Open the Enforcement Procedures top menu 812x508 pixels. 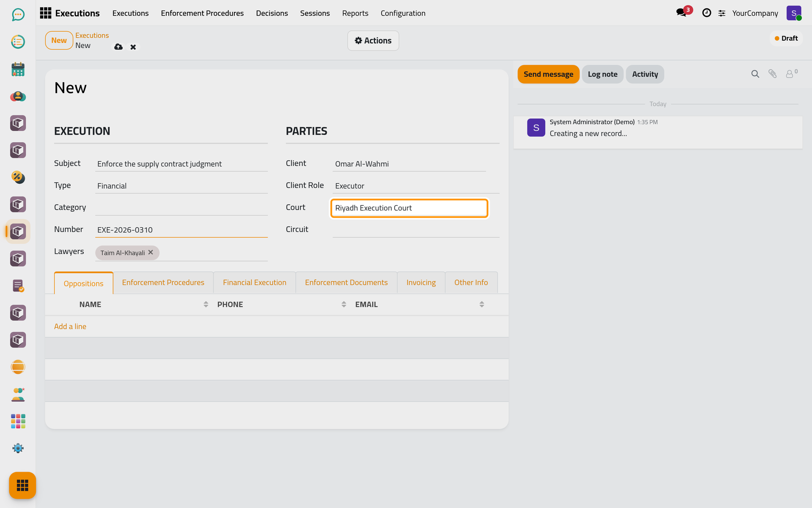[x=202, y=13]
